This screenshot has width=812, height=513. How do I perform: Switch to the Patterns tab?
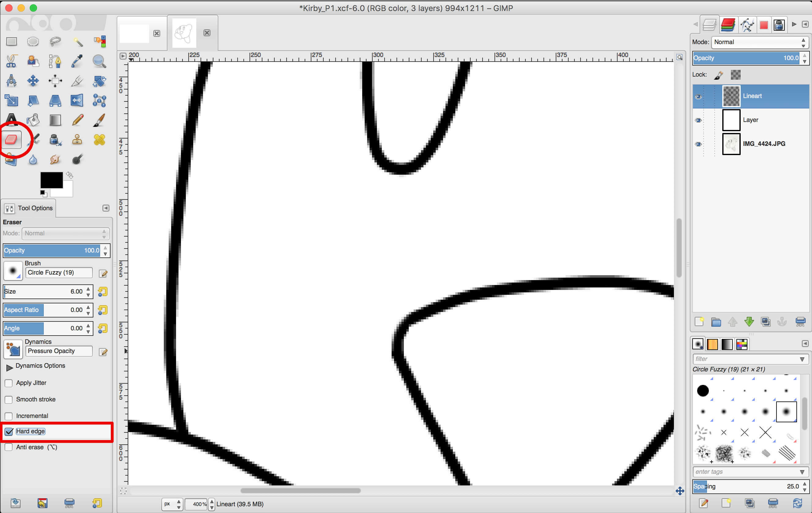click(x=712, y=344)
